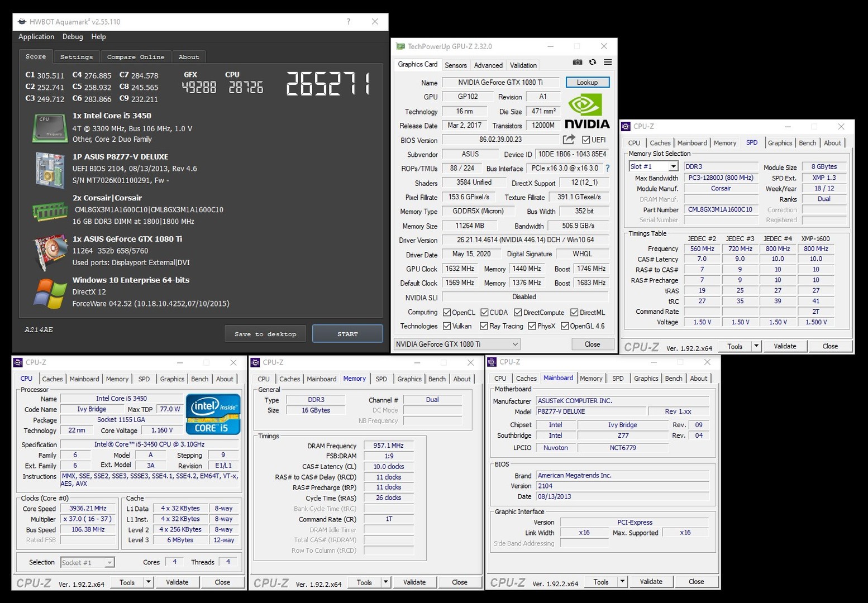The width and height of the screenshot is (868, 603).
Task: Click BIOS version share/export icon in GPU-Z
Action: [569, 140]
